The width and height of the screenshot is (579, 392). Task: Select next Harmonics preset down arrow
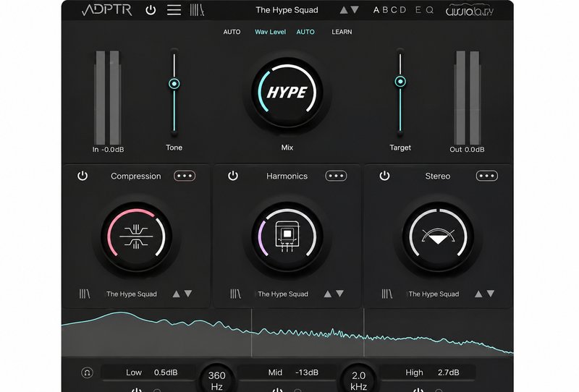(339, 294)
